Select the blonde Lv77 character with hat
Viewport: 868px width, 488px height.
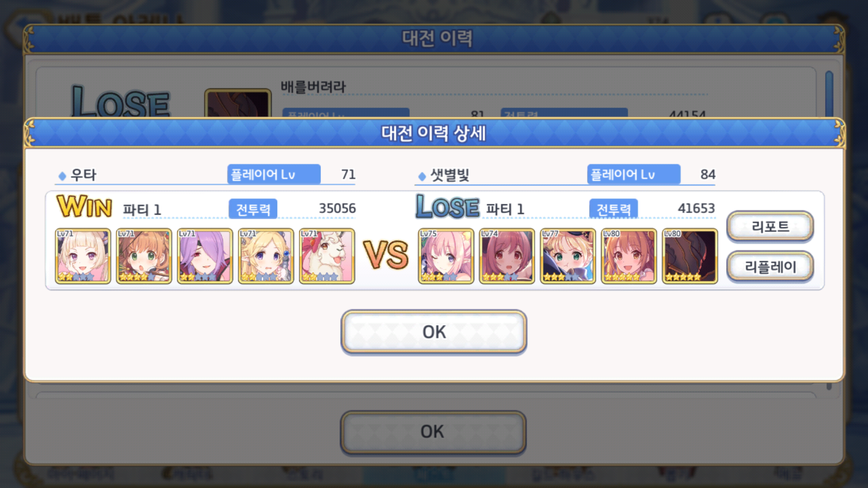568,256
